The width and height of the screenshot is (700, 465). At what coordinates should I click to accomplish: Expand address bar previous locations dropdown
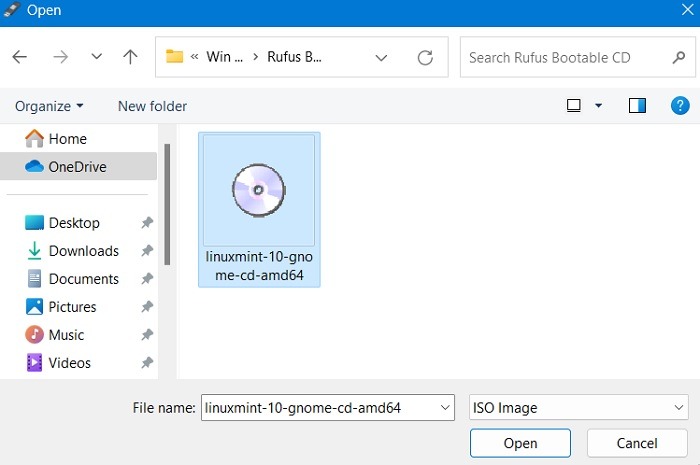(x=381, y=58)
